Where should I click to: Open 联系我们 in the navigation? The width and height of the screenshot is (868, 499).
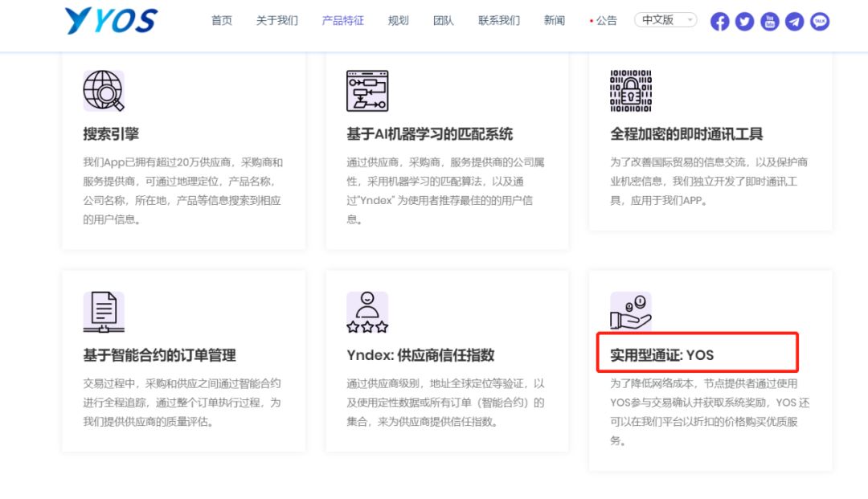[499, 20]
